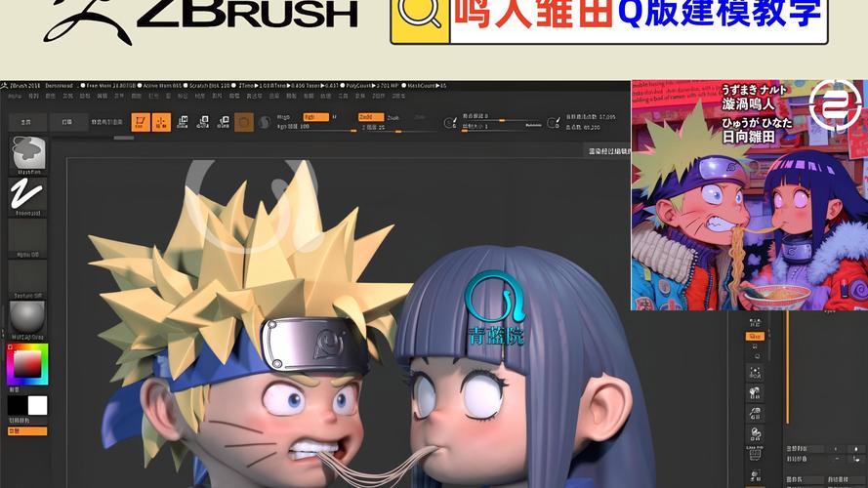Click the 'Free Mem 24.807GB' status text
The height and width of the screenshot is (488, 868).
[x=110, y=86]
